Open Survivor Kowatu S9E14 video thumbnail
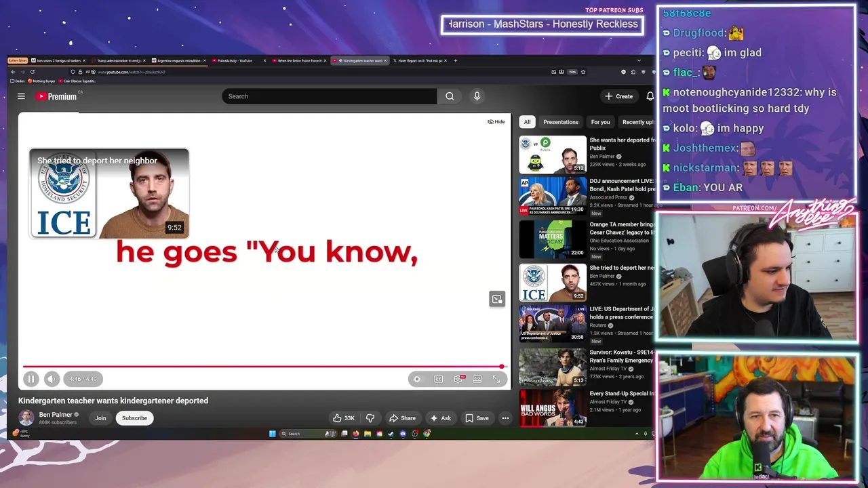Image resolution: width=868 pixels, height=488 pixels. click(553, 367)
